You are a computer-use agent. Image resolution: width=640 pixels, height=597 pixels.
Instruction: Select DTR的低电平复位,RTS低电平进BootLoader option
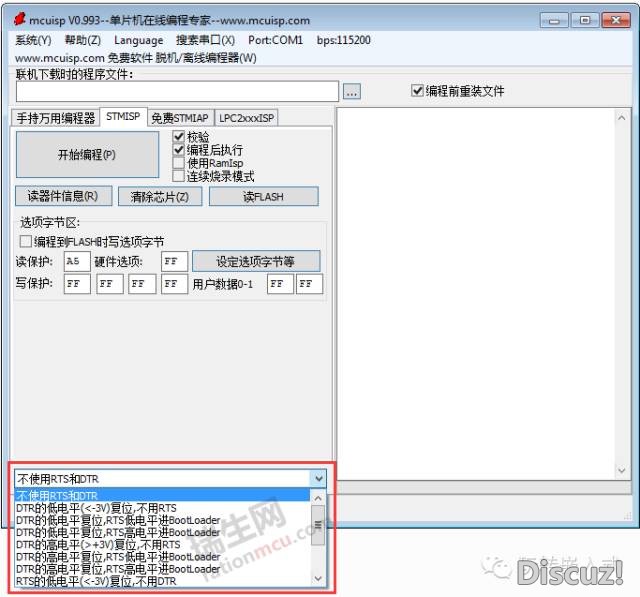[162, 520]
